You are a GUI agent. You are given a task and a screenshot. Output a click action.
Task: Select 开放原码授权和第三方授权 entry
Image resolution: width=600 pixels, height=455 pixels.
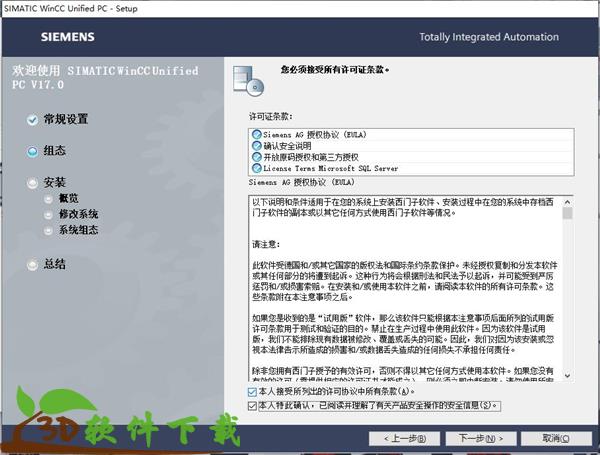pyautogui.click(x=411, y=157)
